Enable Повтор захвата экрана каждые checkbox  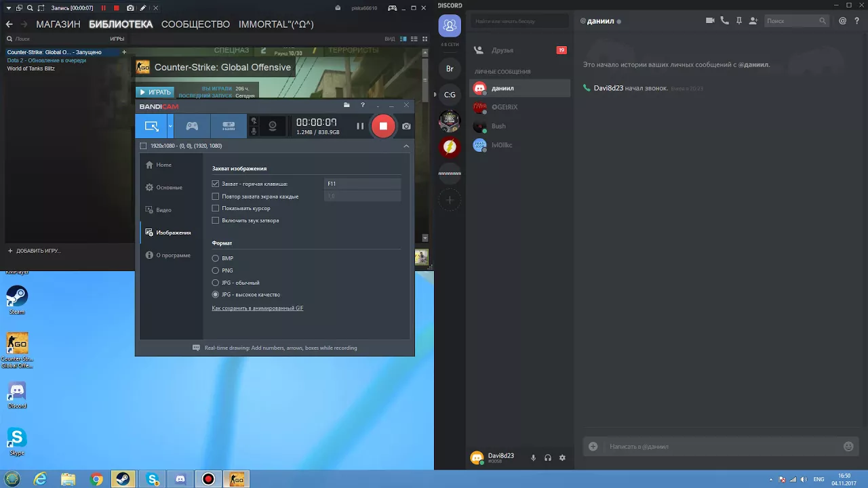coord(216,196)
